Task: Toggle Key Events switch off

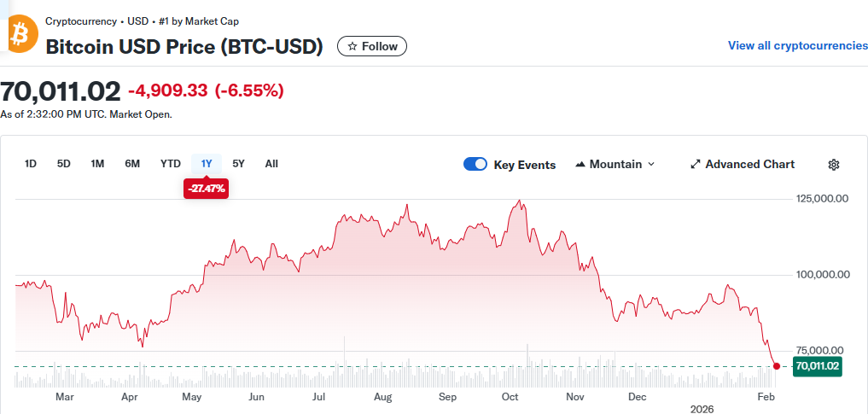Action: [475, 165]
